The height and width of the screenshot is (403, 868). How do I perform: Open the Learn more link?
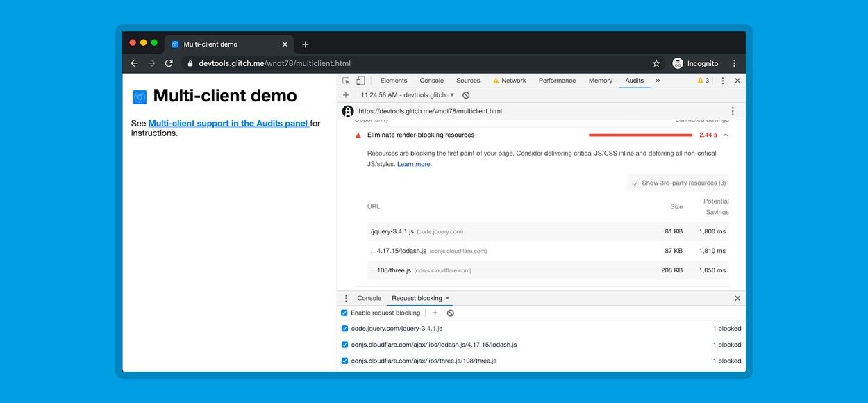(413, 165)
